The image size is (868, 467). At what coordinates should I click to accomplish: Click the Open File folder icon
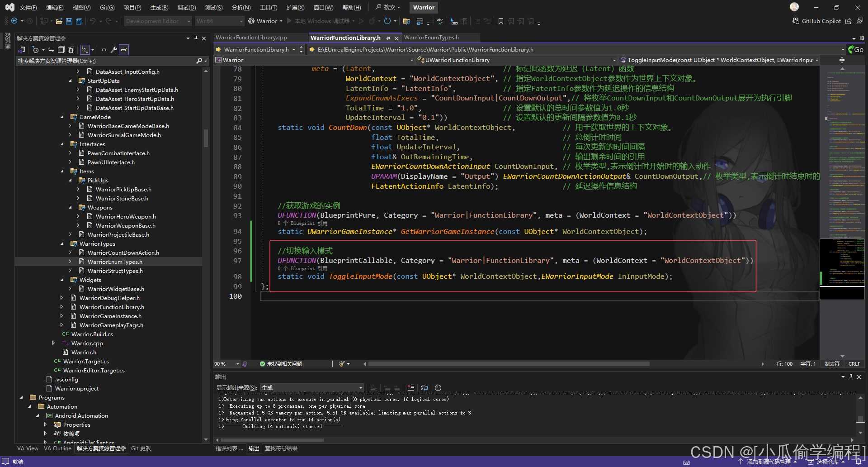(59, 21)
